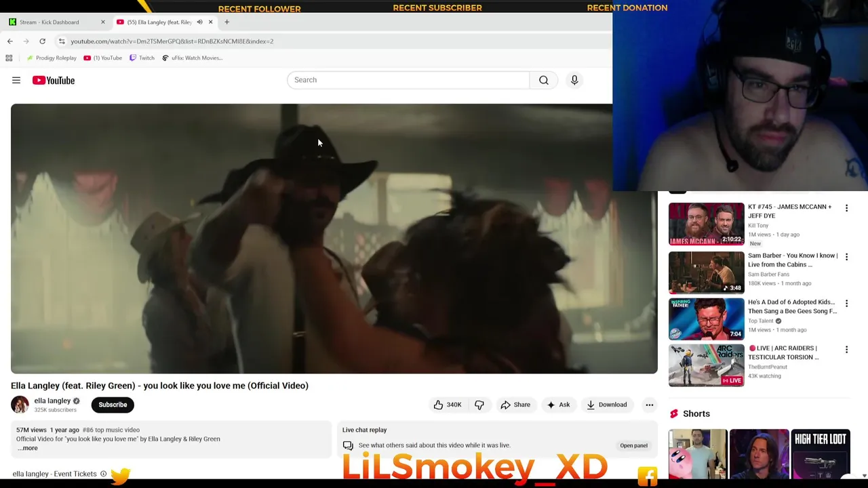Open the ARC Raiders LIVE thumbnail
Screen dimensions: 868x488
(706, 365)
